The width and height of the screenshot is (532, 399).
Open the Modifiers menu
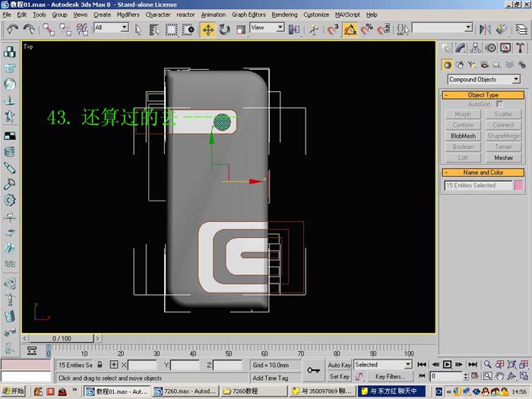pos(128,14)
